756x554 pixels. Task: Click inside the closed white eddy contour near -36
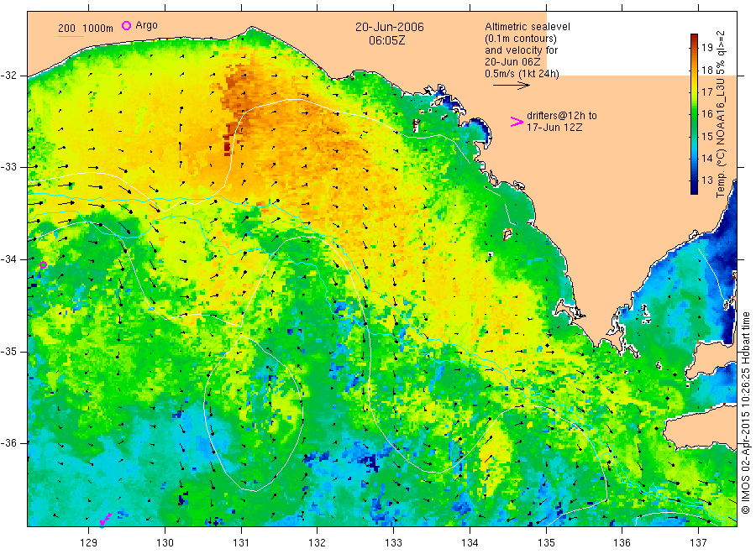tap(253, 415)
